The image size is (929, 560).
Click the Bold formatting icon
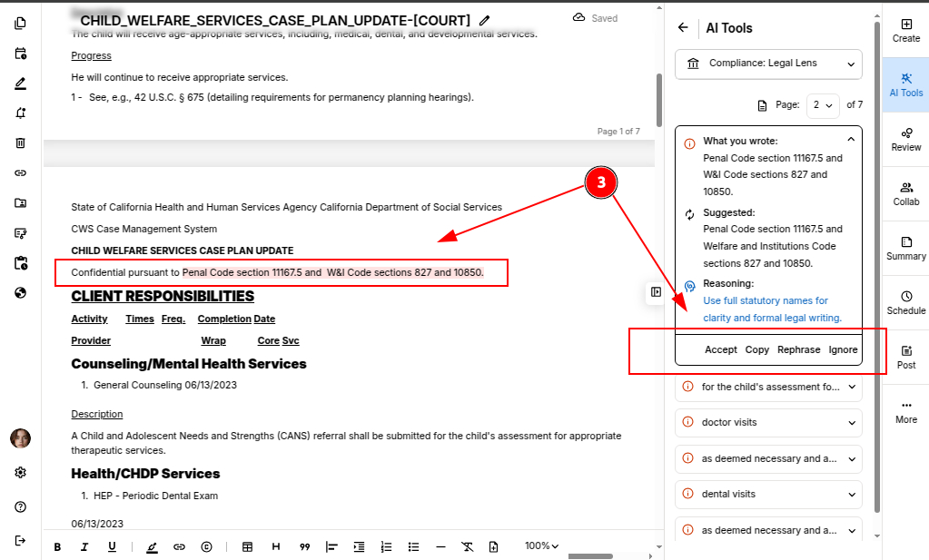point(57,546)
